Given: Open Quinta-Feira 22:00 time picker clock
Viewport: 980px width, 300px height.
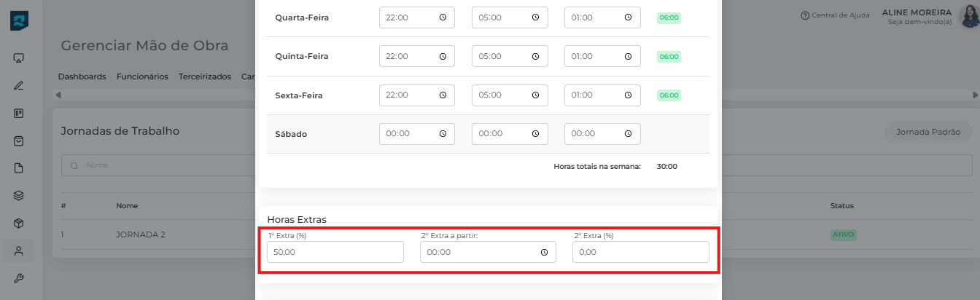Looking at the screenshot, I should coord(443,56).
